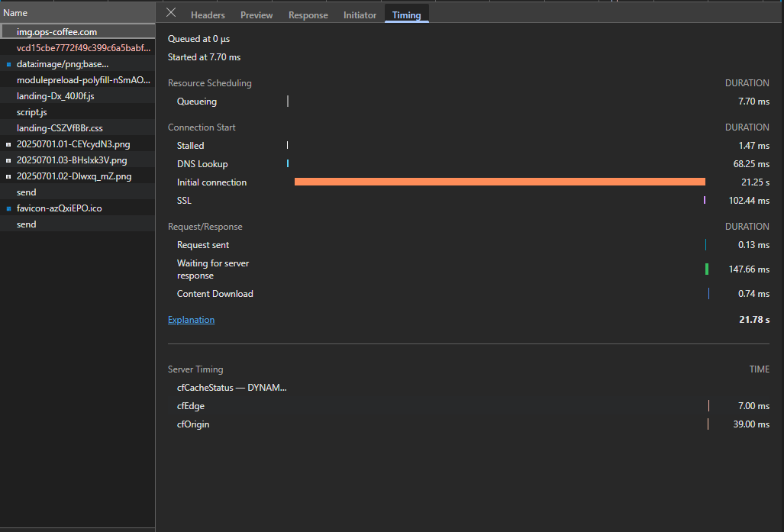Open the Preview tab
784x532 pixels.
[x=256, y=15]
